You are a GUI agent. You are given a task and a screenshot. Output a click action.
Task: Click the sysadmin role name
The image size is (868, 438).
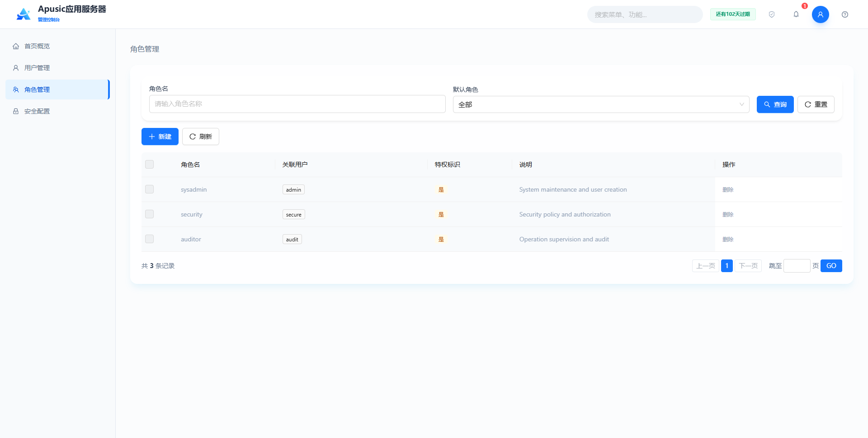[194, 189]
